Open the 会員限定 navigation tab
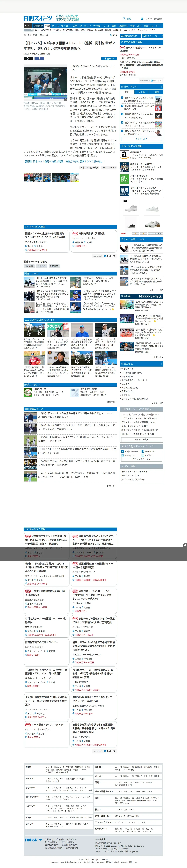This screenshot has height=868, width=187. 38,26
